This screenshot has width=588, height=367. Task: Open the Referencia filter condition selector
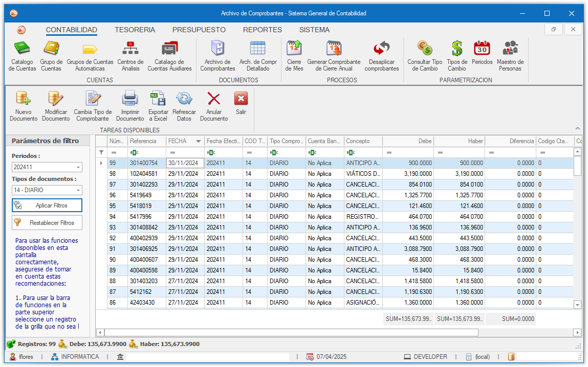134,152
